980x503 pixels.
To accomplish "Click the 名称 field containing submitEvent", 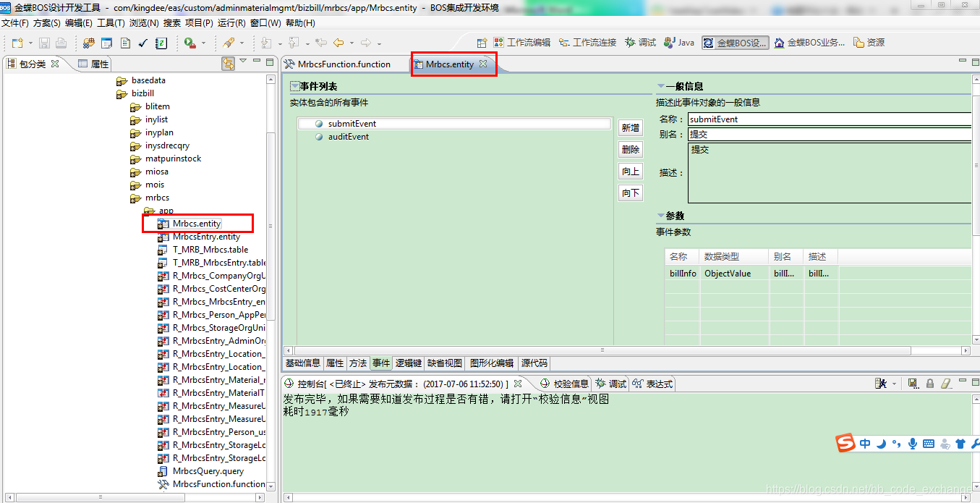I will pyautogui.click(x=830, y=119).
